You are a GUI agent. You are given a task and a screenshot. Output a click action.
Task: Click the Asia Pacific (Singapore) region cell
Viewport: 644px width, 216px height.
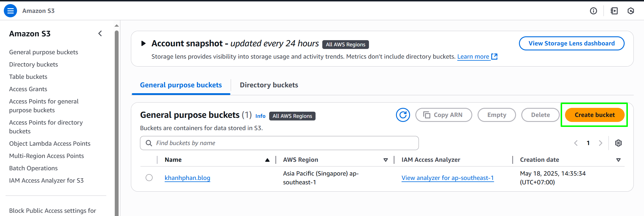321,178
